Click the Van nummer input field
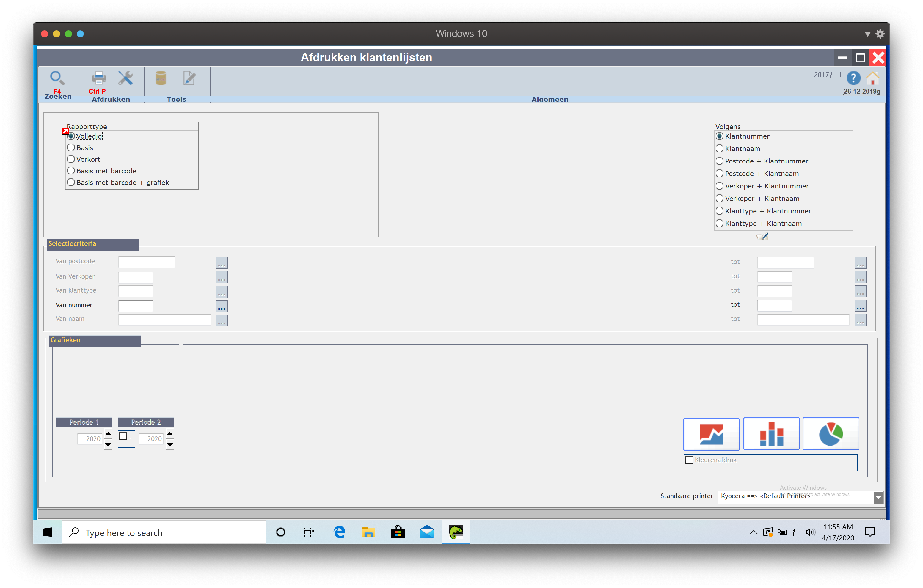 click(x=136, y=306)
